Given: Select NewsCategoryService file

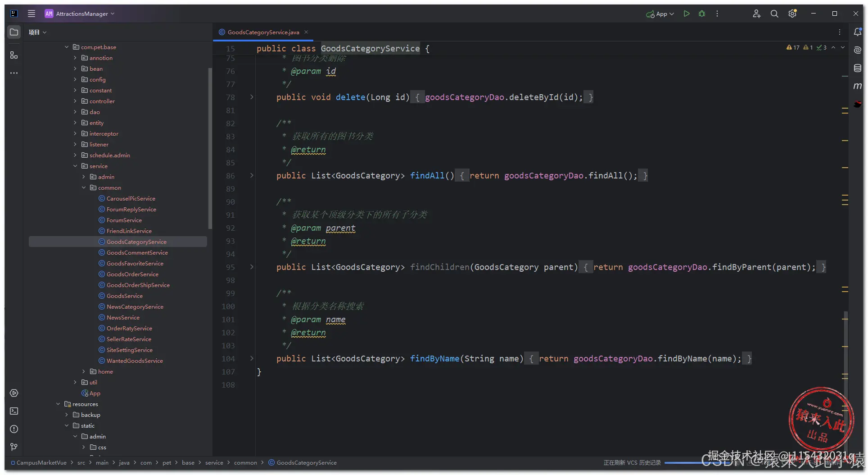Looking at the screenshot, I should pos(135,306).
